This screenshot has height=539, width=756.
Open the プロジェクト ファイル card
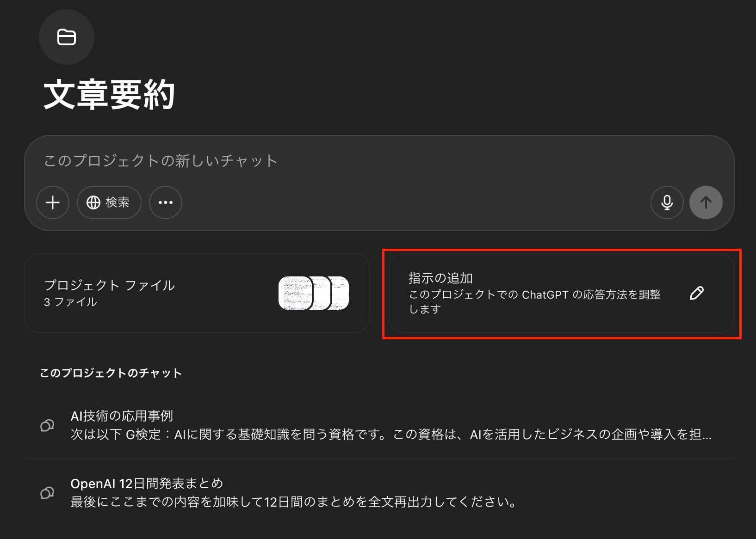pos(197,293)
